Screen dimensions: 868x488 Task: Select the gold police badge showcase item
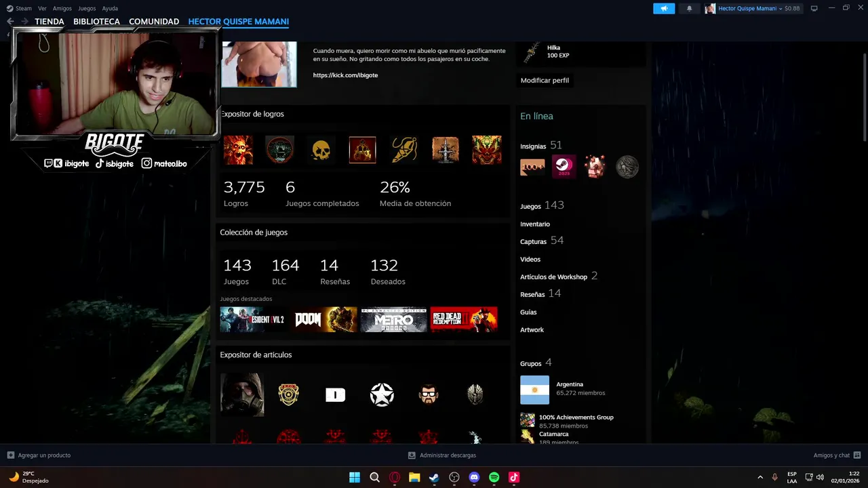click(x=289, y=394)
